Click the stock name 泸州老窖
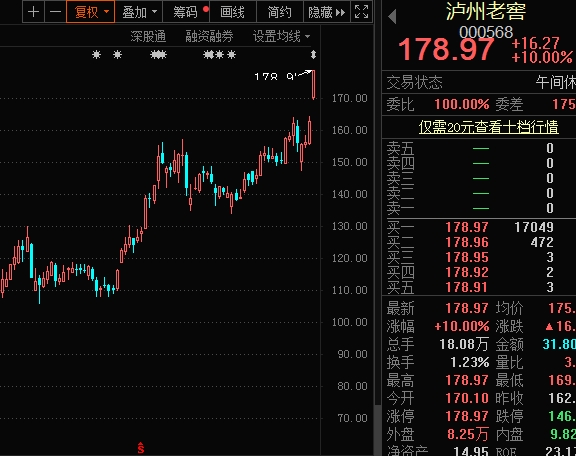 tap(486, 11)
